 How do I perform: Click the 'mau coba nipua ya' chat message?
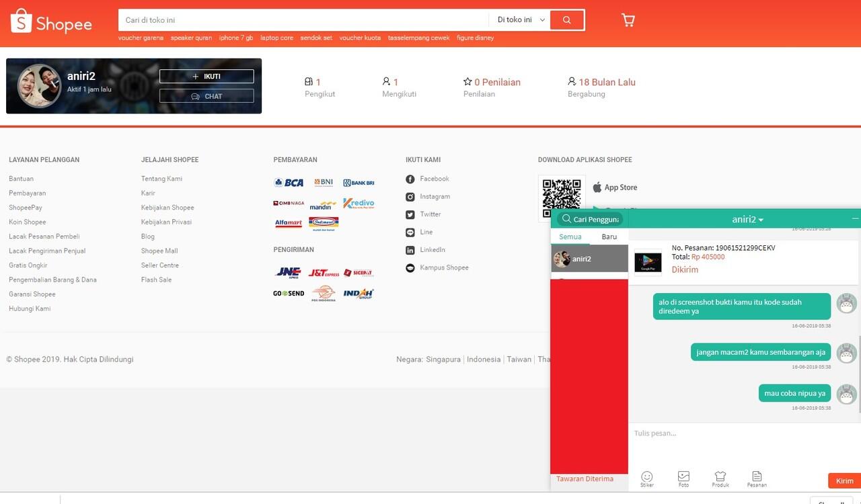click(x=794, y=393)
